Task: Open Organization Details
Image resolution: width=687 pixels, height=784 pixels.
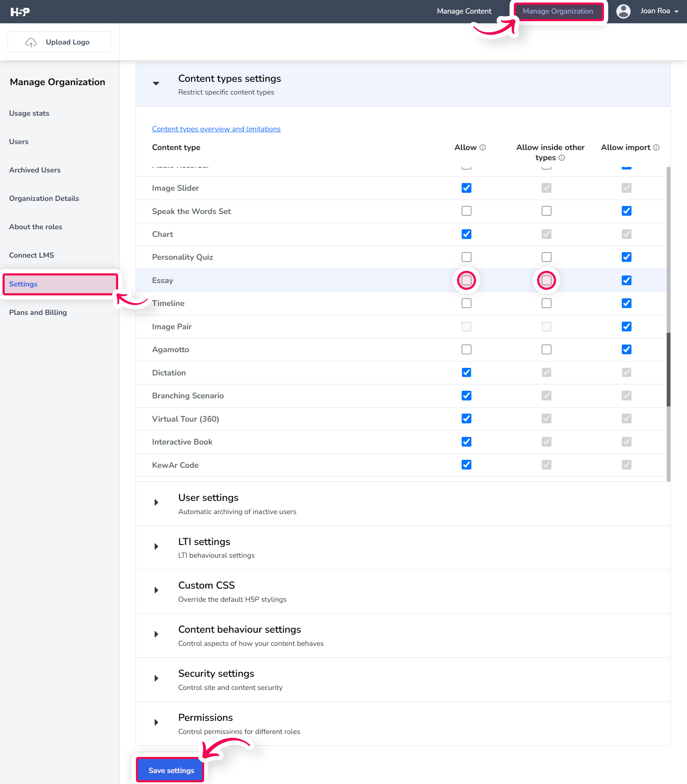Action: click(44, 198)
